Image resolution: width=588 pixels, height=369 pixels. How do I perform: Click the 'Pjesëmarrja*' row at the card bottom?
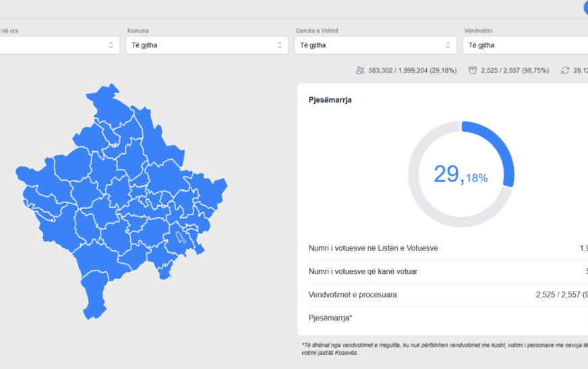pos(330,318)
